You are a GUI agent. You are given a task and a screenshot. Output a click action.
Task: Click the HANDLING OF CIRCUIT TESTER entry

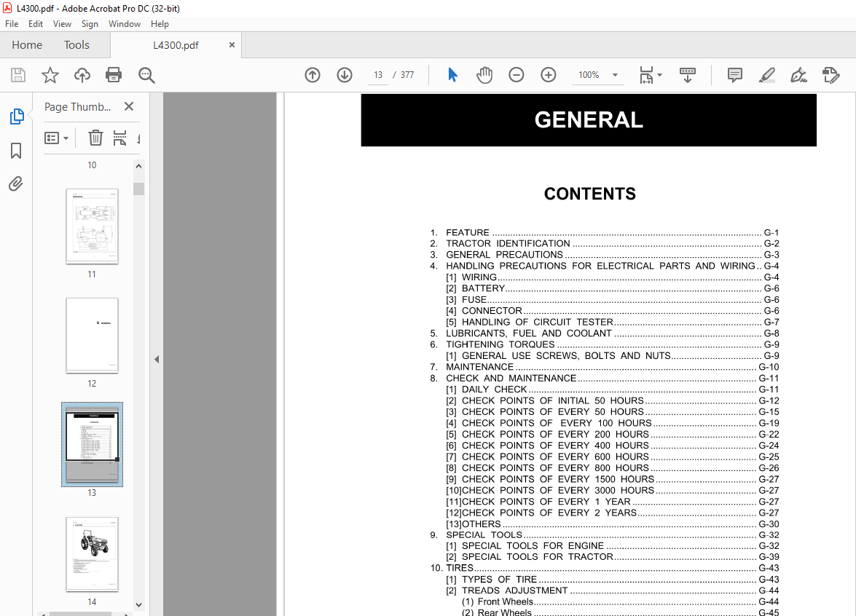click(x=613, y=322)
